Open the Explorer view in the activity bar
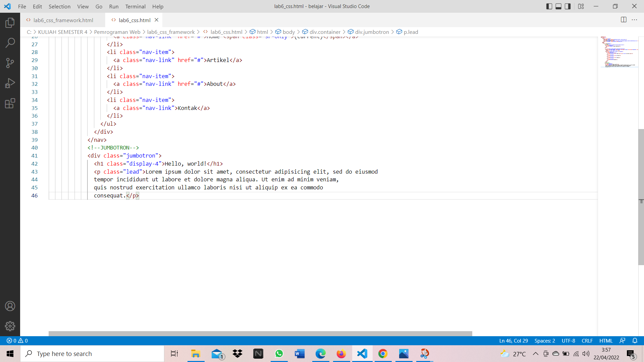 tap(10, 22)
